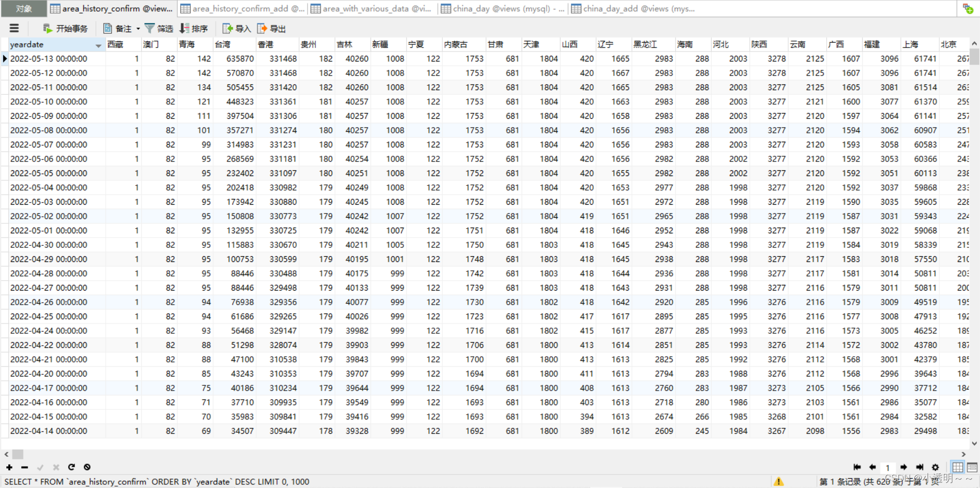Click the apply changes checkmark icon

(40, 467)
